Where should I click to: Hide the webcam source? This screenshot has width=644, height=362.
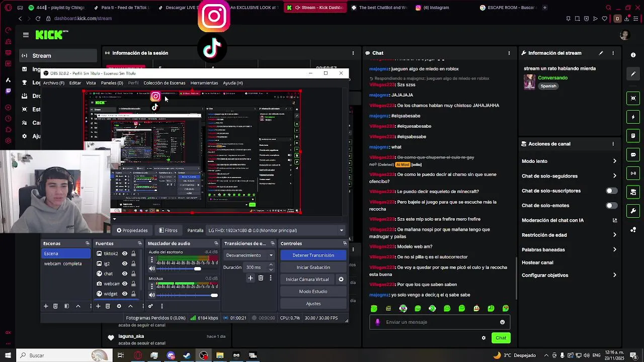pyautogui.click(x=125, y=284)
